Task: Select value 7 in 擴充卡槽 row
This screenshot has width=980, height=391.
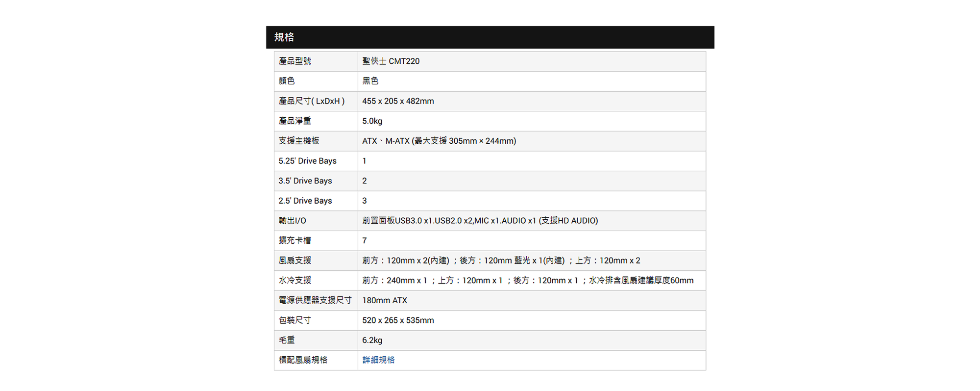Action: (x=364, y=240)
